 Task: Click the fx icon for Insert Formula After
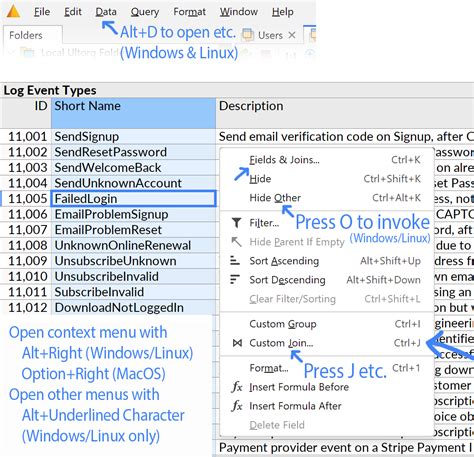coord(237,406)
